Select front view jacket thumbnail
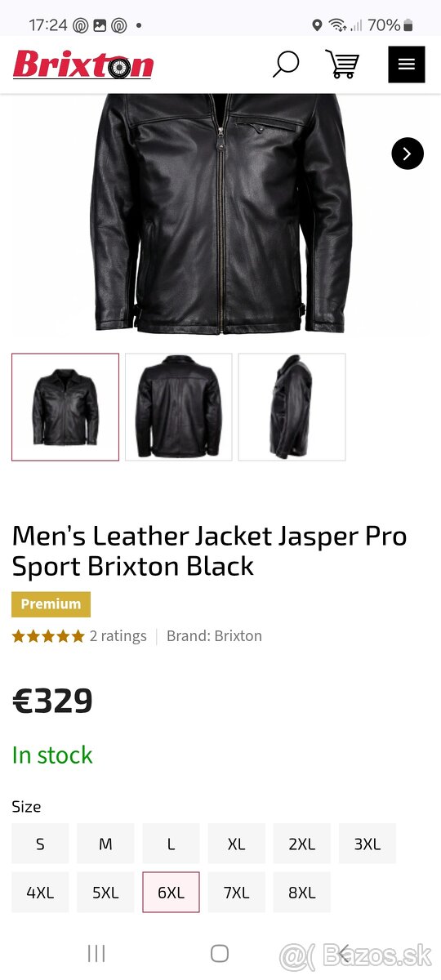The image size is (441, 980). 65,407
